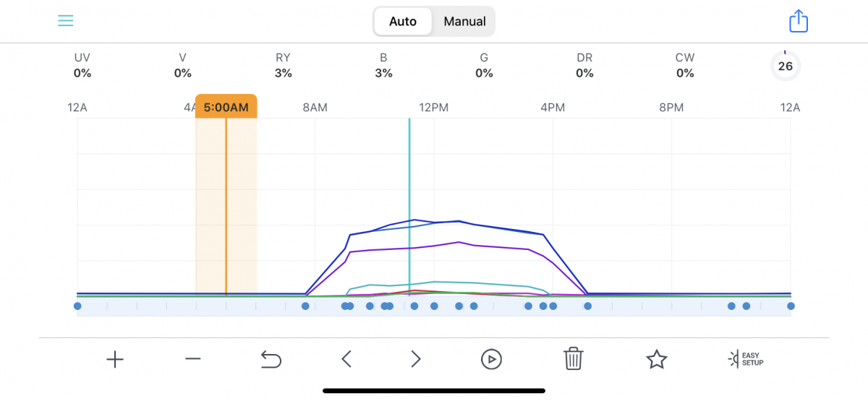This screenshot has height=401, width=868.
Task: Select the orange 5:00AM time marker
Action: tap(226, 108)
